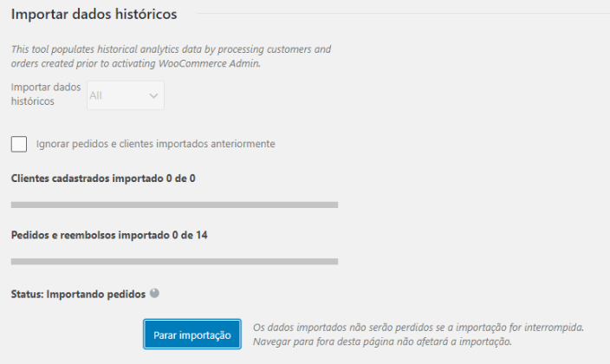This screenshot has width=610, height=364.
Task: Select the 'All' value in the combo box
Action: (x=95, y=95)
